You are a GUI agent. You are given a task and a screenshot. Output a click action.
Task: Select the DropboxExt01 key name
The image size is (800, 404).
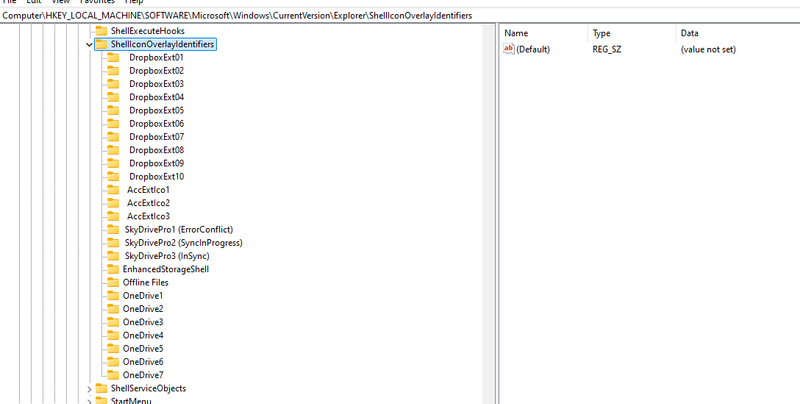[x=156, y=57]
